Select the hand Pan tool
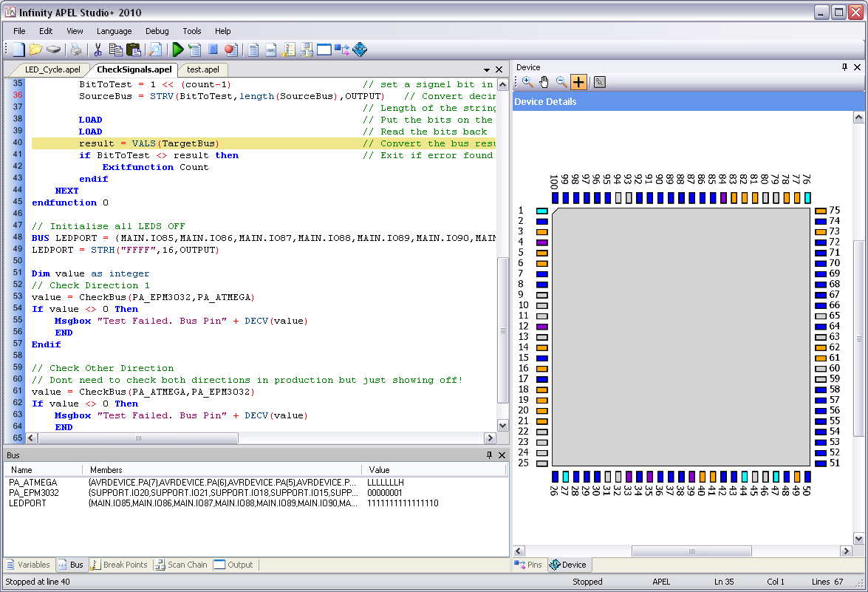 544,82
